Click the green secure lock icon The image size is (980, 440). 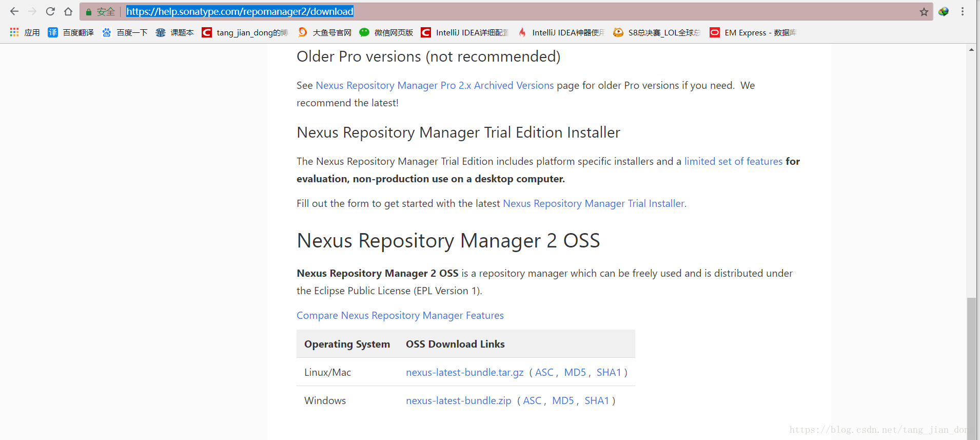(88, 12)
